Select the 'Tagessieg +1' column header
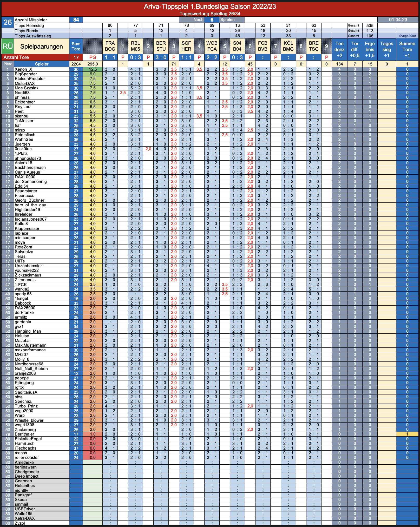Screen dimensions: 420x527 tap(387, 49)
